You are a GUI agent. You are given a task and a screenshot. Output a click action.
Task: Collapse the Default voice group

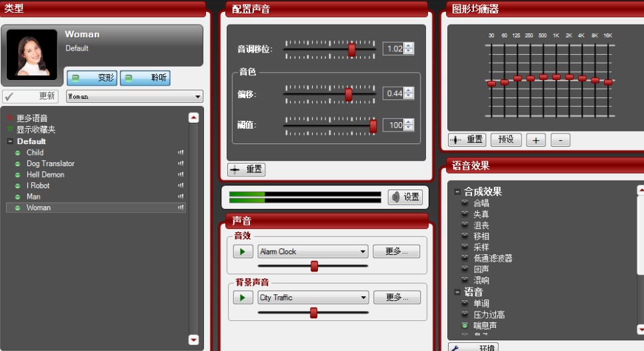10,141
